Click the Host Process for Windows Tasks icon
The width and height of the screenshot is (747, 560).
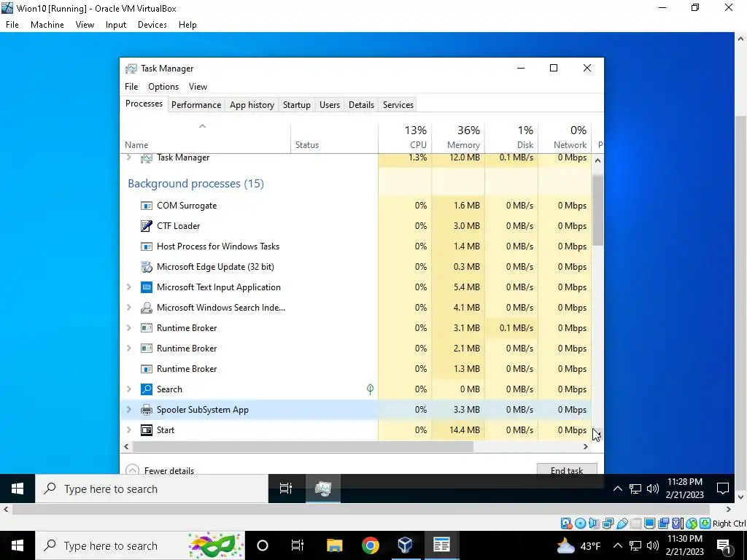click(146, 246)
